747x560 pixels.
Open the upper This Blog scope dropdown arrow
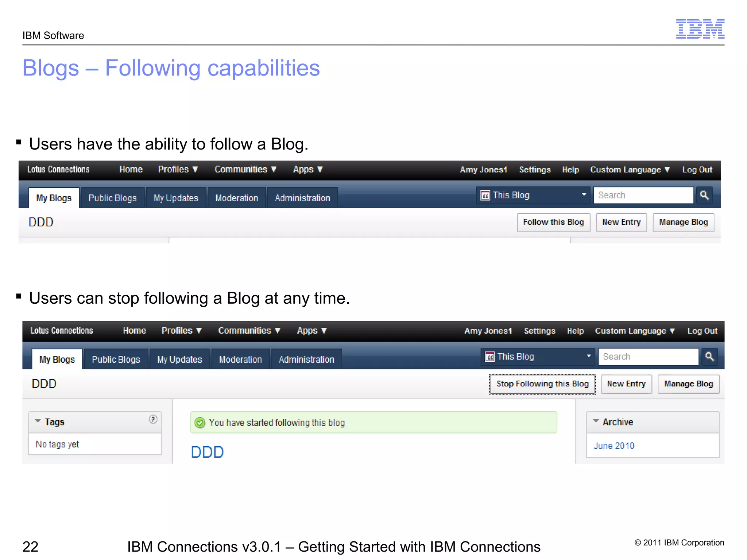click(x=584, y=194)
